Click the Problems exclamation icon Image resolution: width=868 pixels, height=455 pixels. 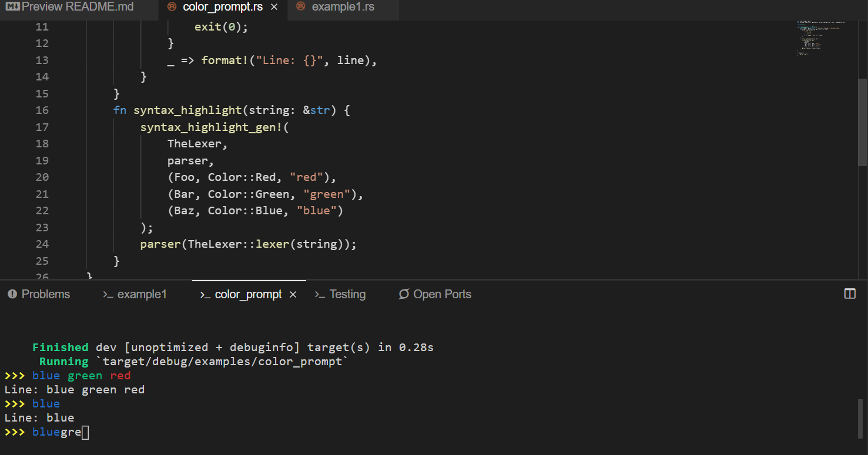coord(12,294)
